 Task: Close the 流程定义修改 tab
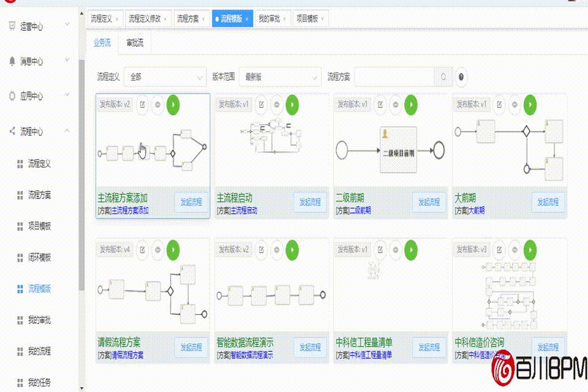167,19
